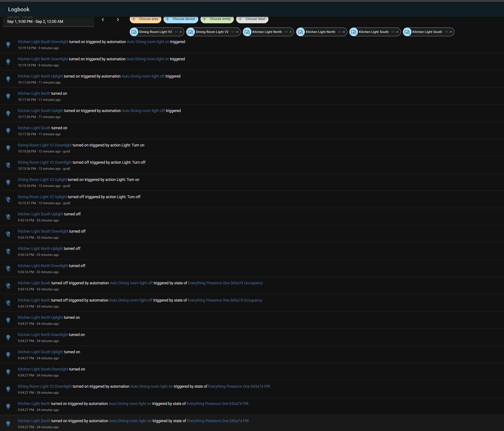Expand entities of first Kitchen Light South chip

[x=393, y=32]
